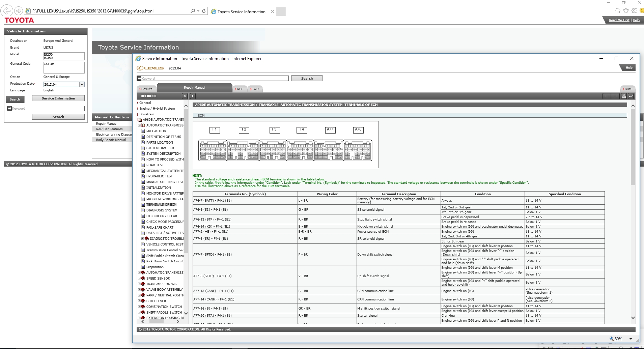Screen dimensions: 644x349
Task: Click the print icon in the viewer toolbar
Action: point(624,96)
